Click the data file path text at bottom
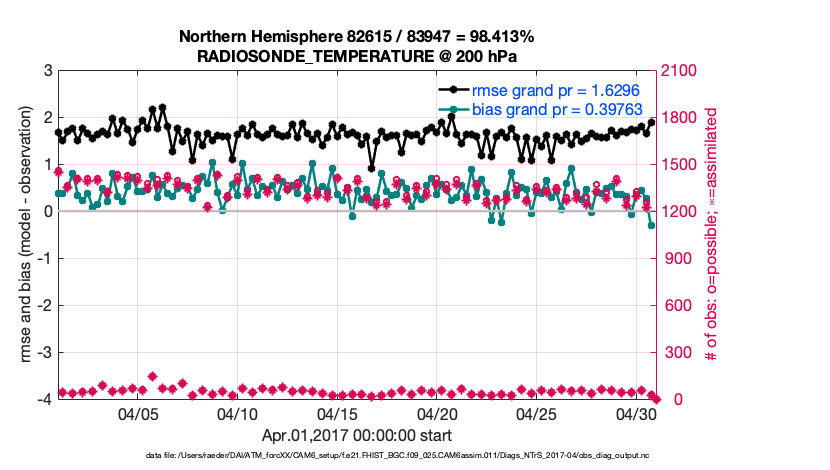Screen dimensions: 830x470 click(x=356, y=455)
